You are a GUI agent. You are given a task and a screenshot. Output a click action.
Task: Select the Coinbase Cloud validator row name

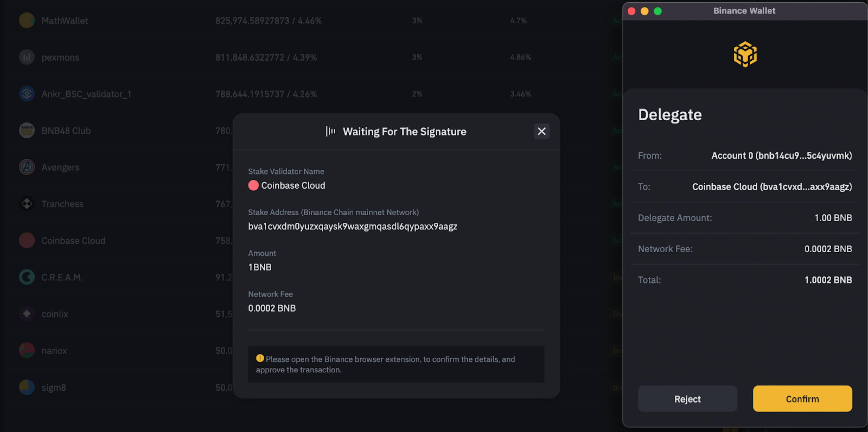coord(73,240)
